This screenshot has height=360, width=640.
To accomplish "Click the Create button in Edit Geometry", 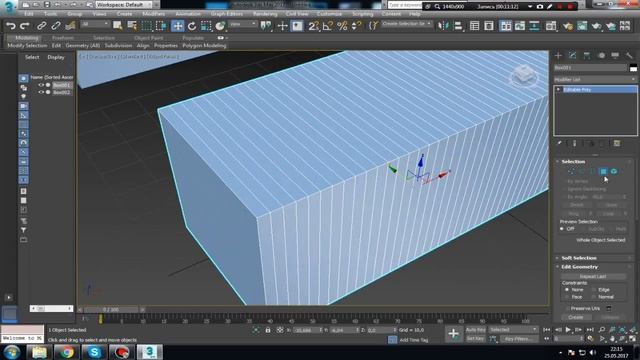I will click(x=576, y=317).
